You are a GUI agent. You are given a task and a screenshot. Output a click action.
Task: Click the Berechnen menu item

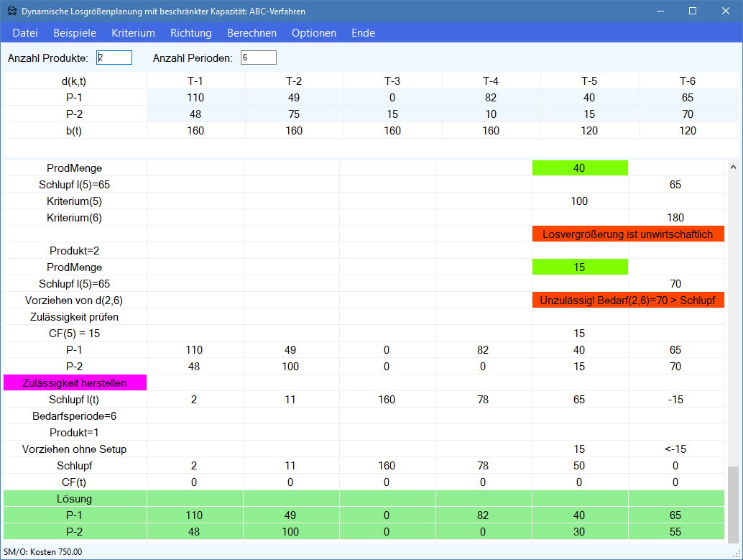251,33
